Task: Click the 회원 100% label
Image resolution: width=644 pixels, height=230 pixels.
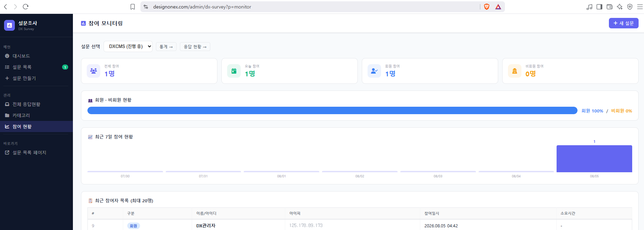Action: (592, 111)
